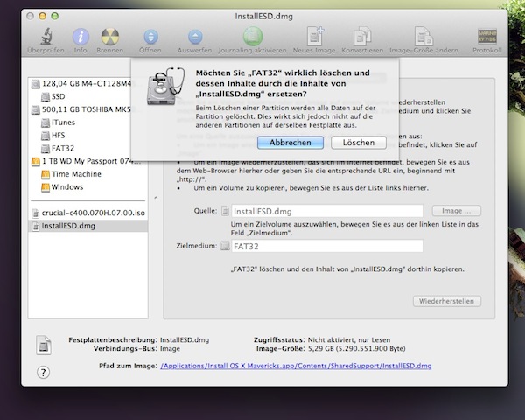Select the FAT32 volume in sidebar
The image size is (525, 420).
63,148
